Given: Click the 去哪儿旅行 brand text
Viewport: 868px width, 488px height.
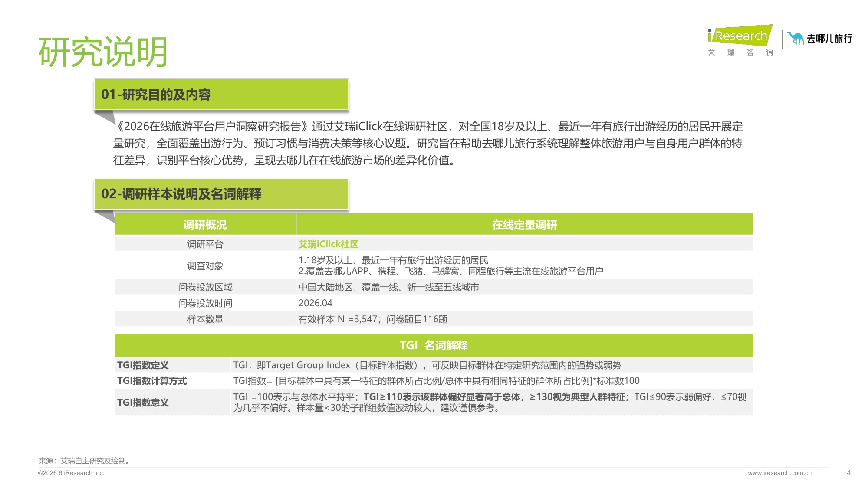Looking at the screenshot, I should tap(829, 39).
